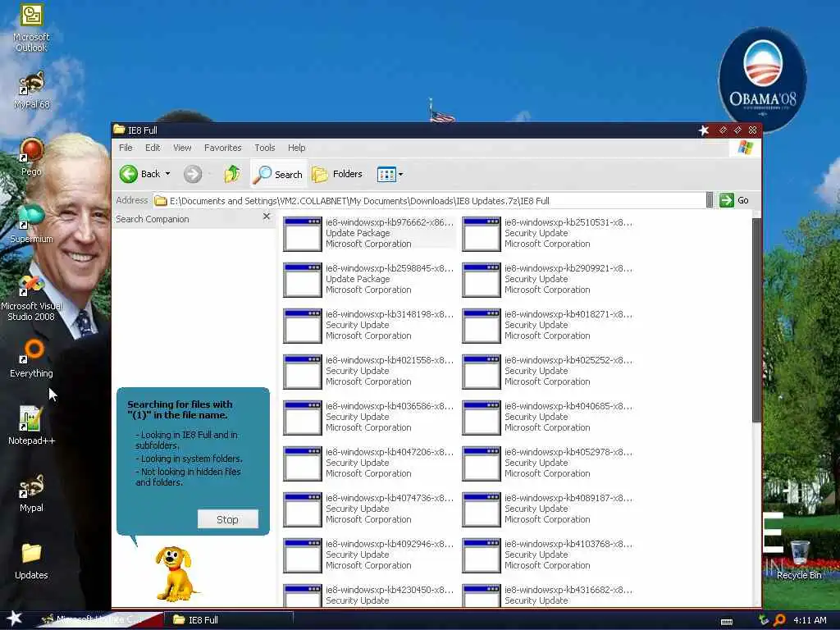Click the orange magnifier tray icon

click(x=779, y=620)
